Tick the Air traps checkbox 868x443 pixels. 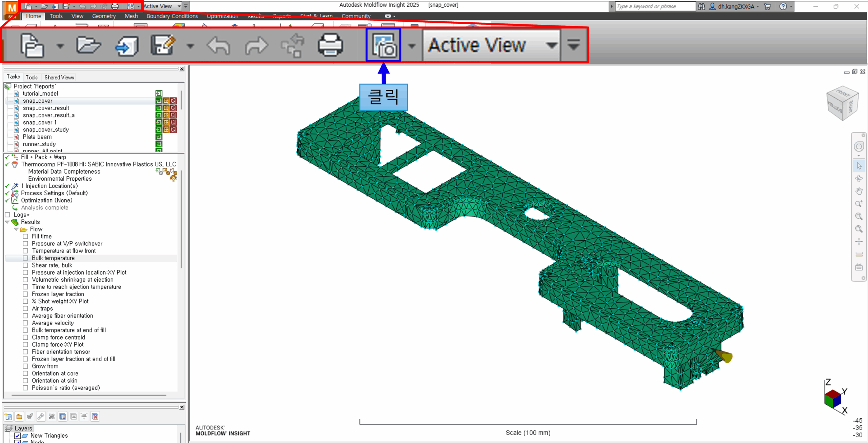tap(25, 309)
